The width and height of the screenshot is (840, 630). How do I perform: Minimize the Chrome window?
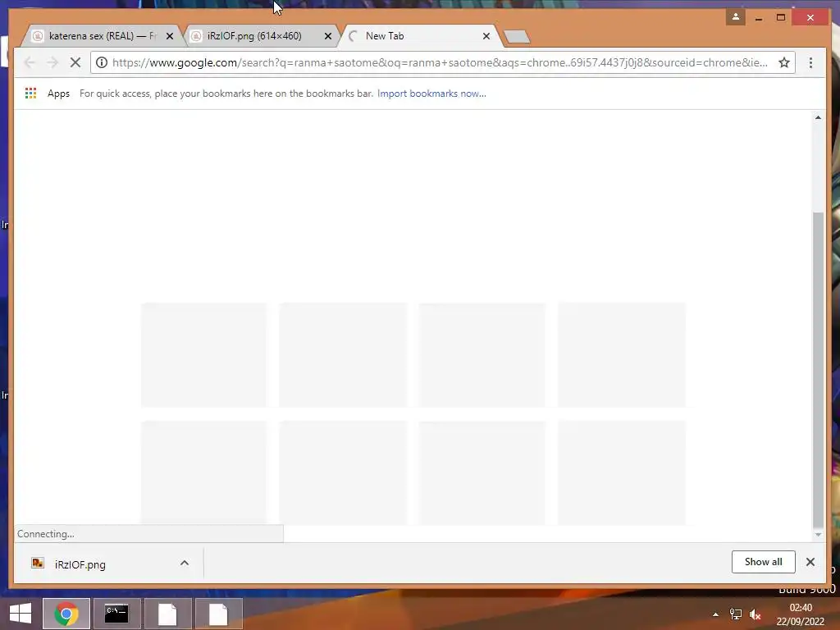[759, 18]
